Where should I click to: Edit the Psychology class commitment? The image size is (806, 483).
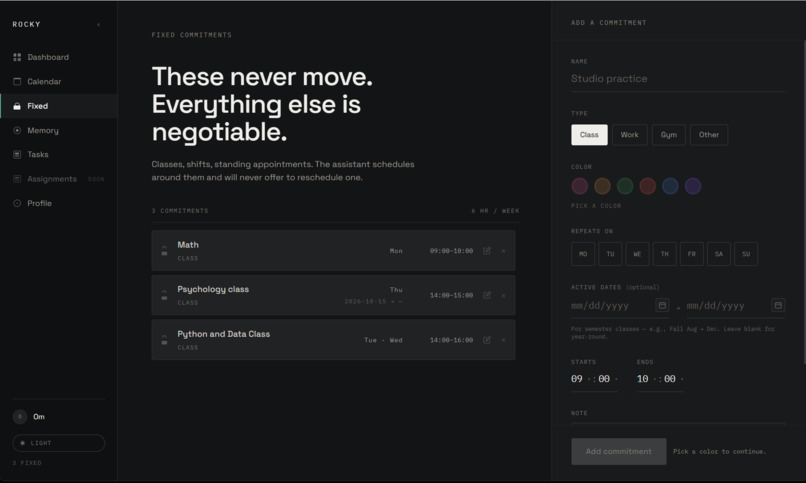[487, 295]
